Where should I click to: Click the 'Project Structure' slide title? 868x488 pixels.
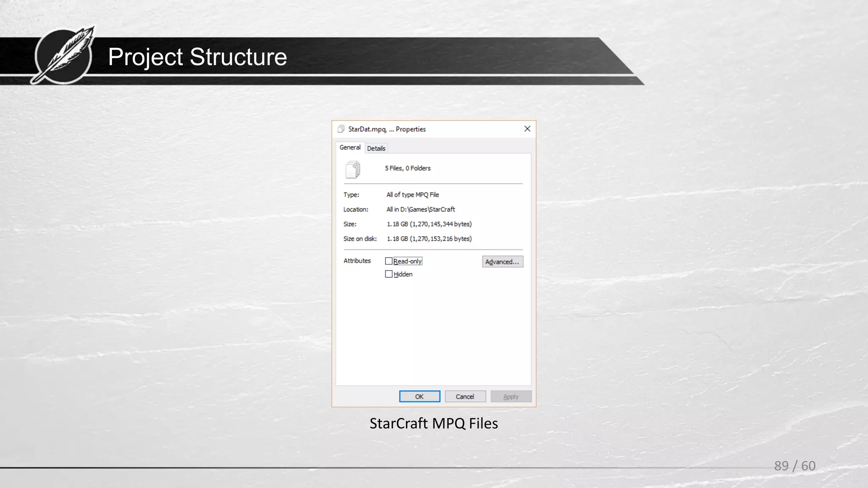tap(198, 57)
